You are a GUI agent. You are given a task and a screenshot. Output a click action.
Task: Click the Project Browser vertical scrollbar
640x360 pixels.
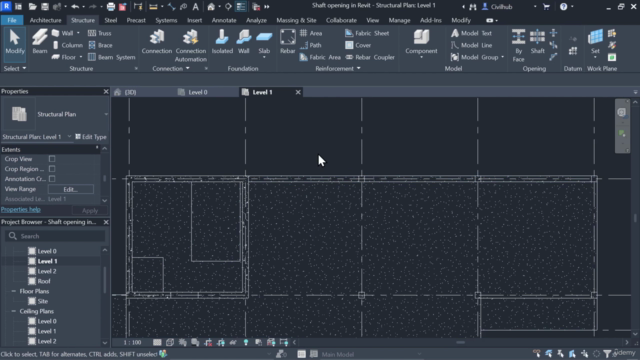[x=105, y=280]
